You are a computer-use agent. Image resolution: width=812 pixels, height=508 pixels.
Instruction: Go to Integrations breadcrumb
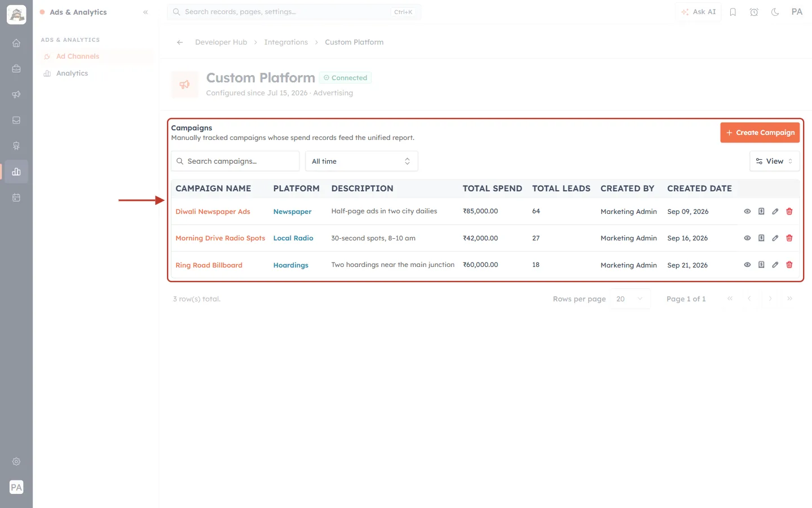click(x=286, y=42)
